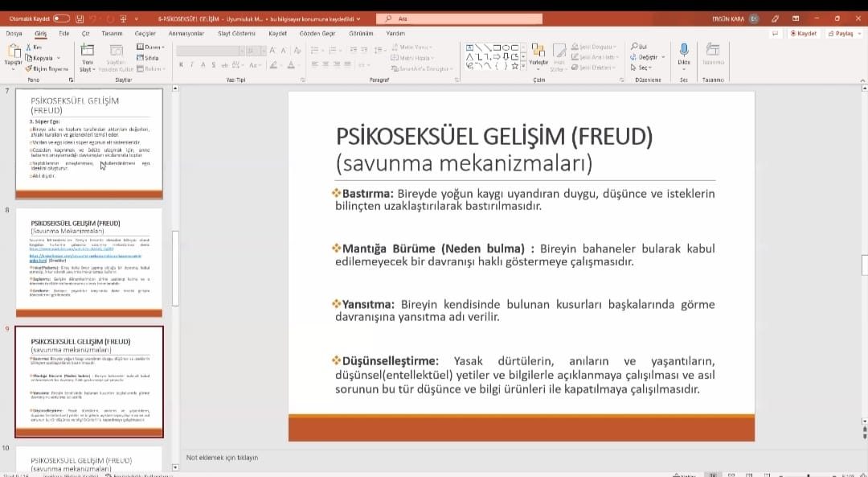The width and height of the screenshot is (868, 477).
Task: Select slide 10 thumbnail
Action: (89, 459)
